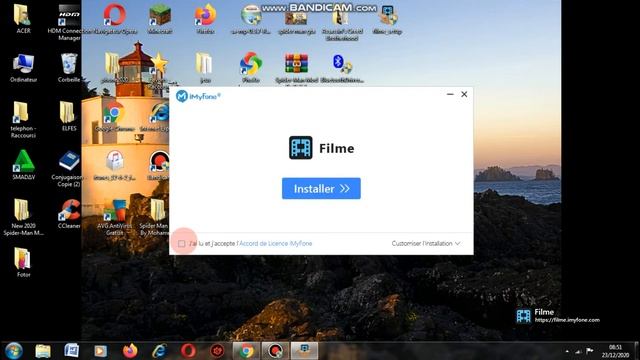
Task: Open New 2020 Spider-Man folder
Action: click(23, 217)
